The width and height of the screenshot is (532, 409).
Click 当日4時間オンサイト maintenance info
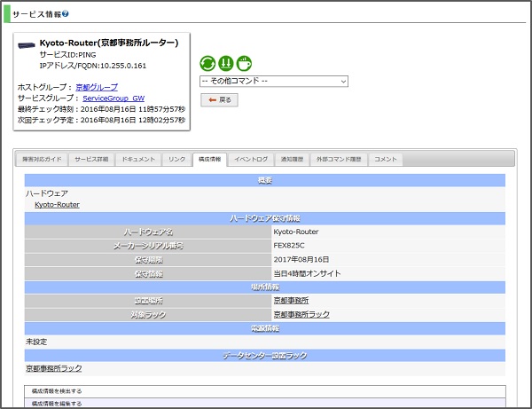click(307, 273)
